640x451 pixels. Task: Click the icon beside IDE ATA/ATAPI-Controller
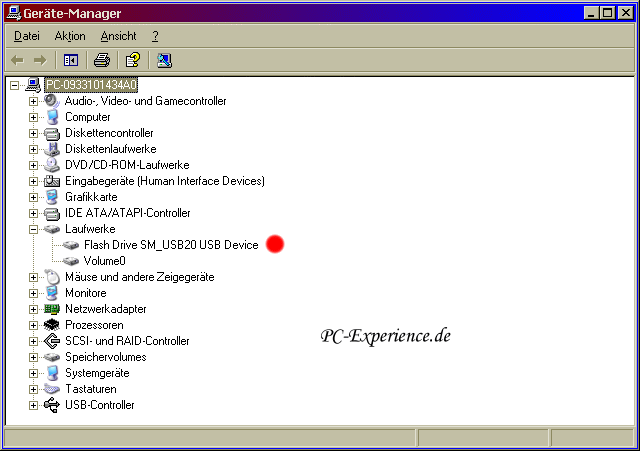(52, 213)
